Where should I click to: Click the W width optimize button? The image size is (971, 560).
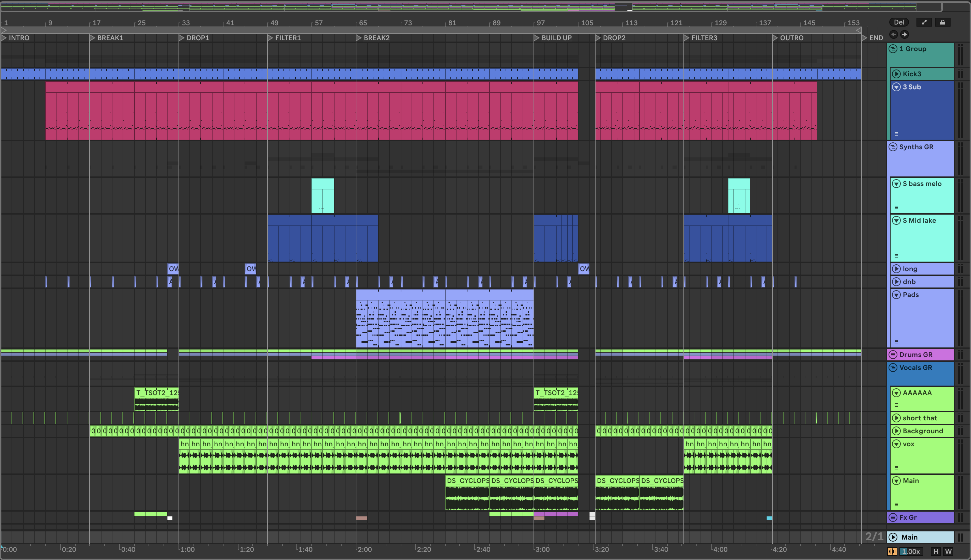click(948, 551)
